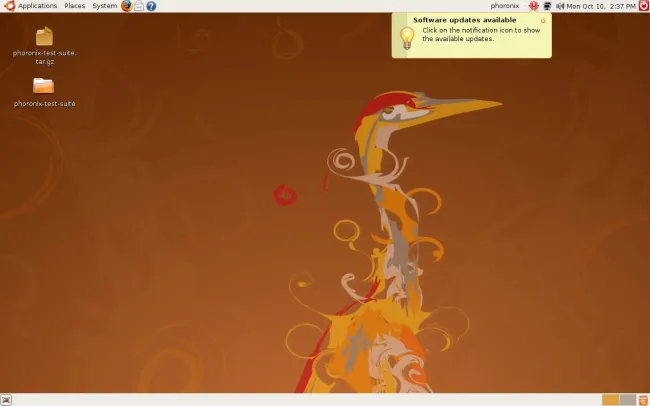The height and width of the screenshot is (406, 650).
Task: Click the light bulb icon in notification
Action: coord(407,39)
